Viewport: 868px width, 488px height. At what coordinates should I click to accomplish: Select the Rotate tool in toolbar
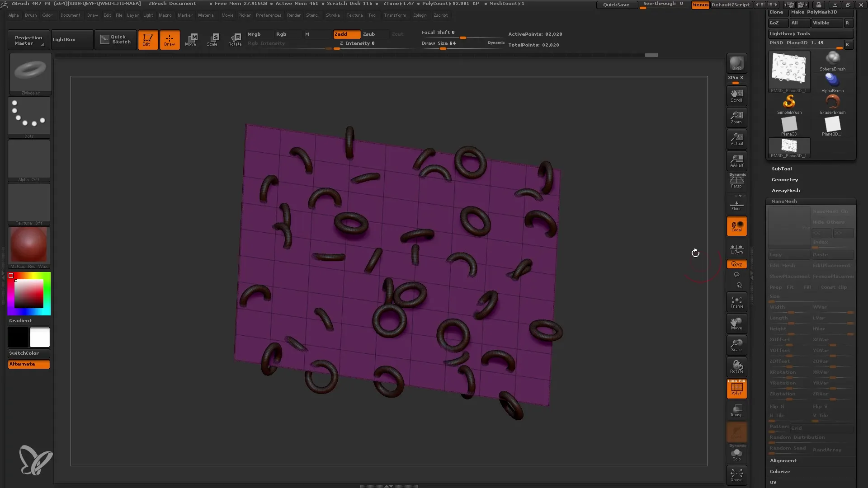(234, 39)
